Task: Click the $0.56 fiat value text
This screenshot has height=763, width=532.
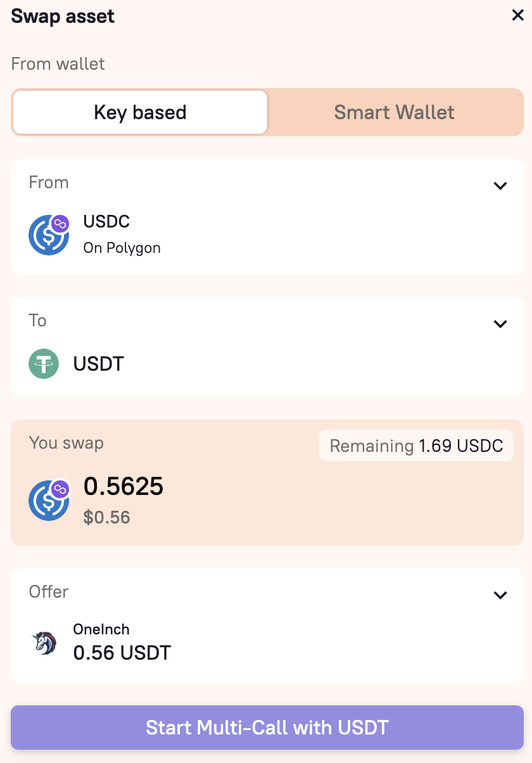Action: click(x=107, y=517)
